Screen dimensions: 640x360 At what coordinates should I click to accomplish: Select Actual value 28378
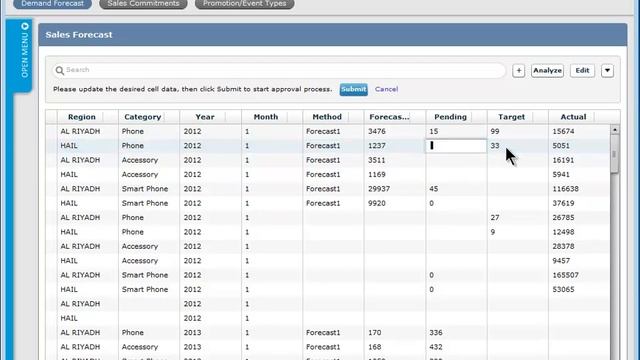563,247
